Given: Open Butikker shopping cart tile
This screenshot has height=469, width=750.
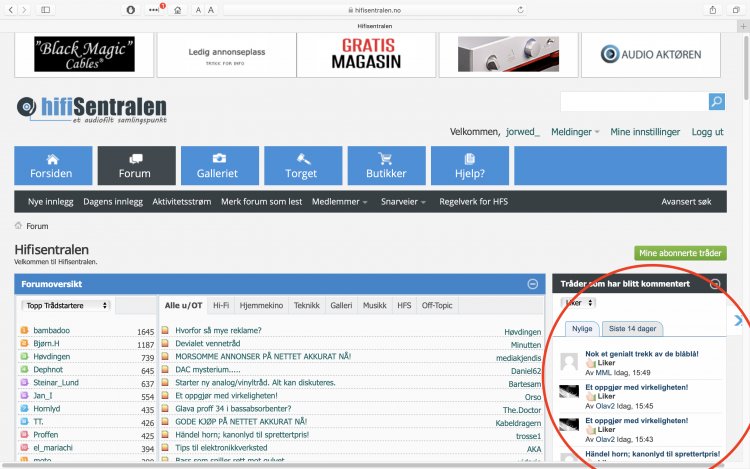Looking at the screenshot, I should point(386,165).
